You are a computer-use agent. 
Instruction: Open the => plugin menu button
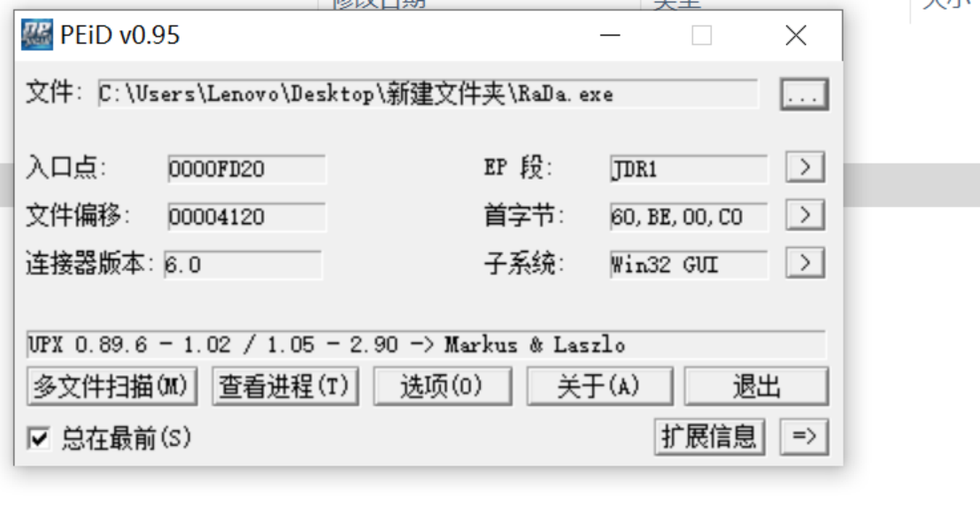pos(805,436)
